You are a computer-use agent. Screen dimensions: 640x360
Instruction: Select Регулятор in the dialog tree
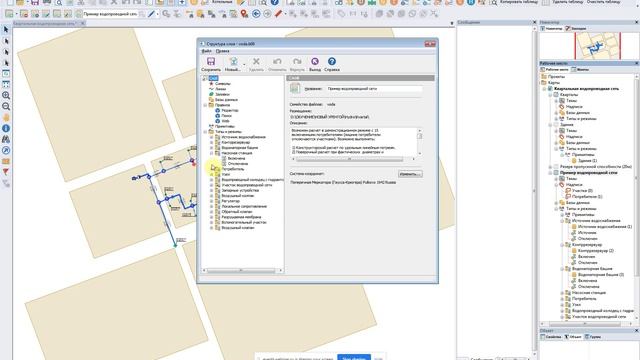[x=231, y=201]
